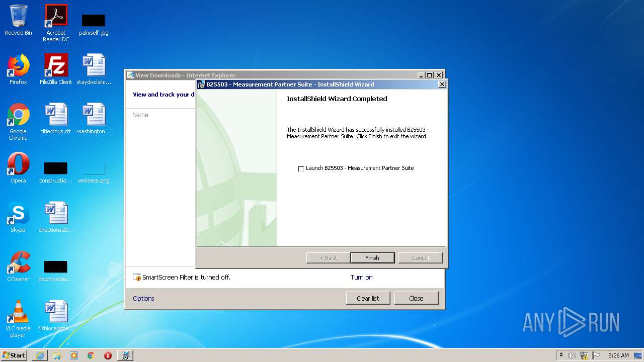
Task: Click Close button in View Downloads
Action: [416, 298]
